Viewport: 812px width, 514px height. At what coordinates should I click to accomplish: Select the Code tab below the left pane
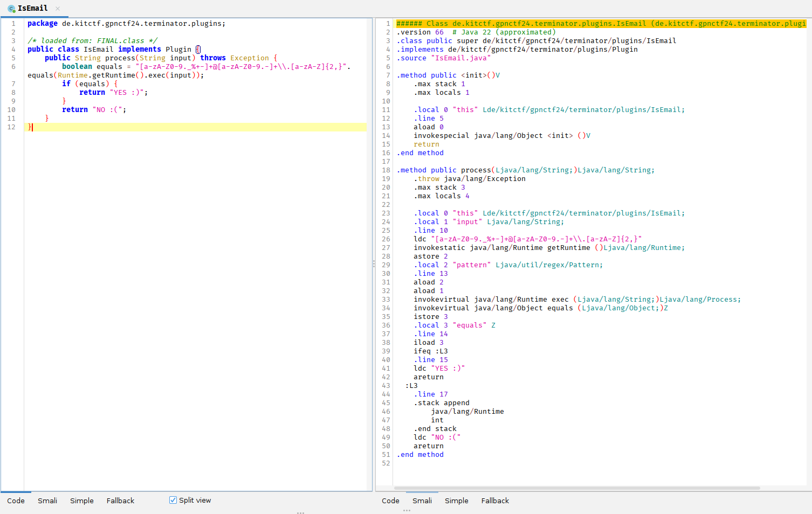point(15,501)
